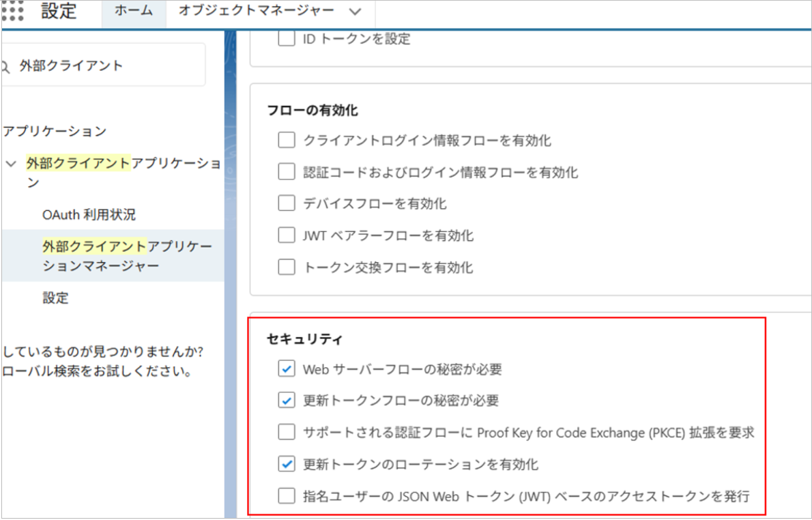The image size is (812, 520).
Task: Tick 認証コードおよびログイン情報フローを有効化
Action: tap(286, 172)
